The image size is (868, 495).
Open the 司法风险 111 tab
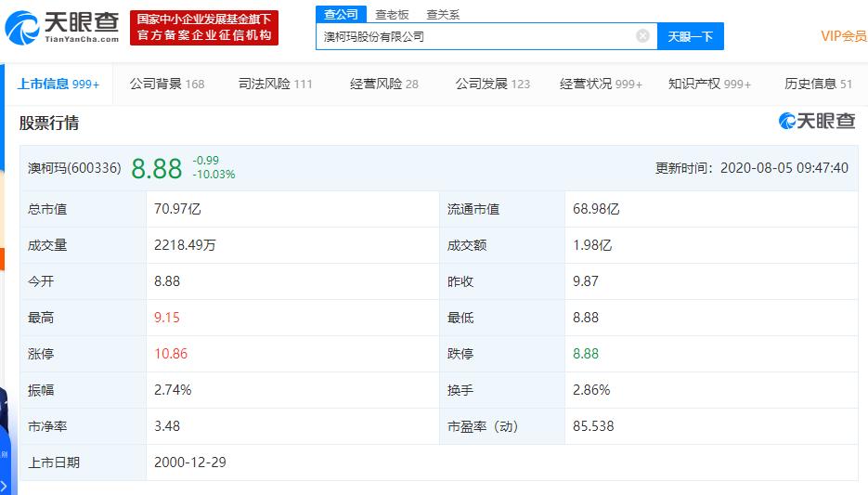click(275, 84)
